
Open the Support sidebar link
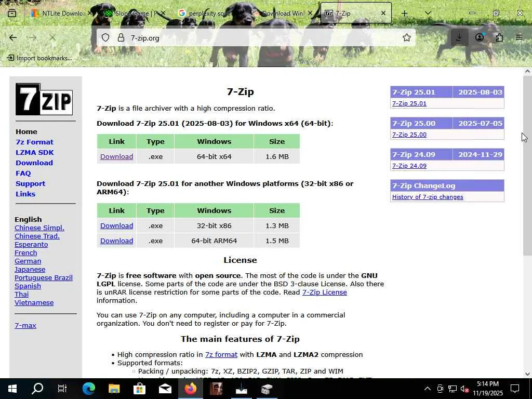pyautogui.click(x=30, y=183)
